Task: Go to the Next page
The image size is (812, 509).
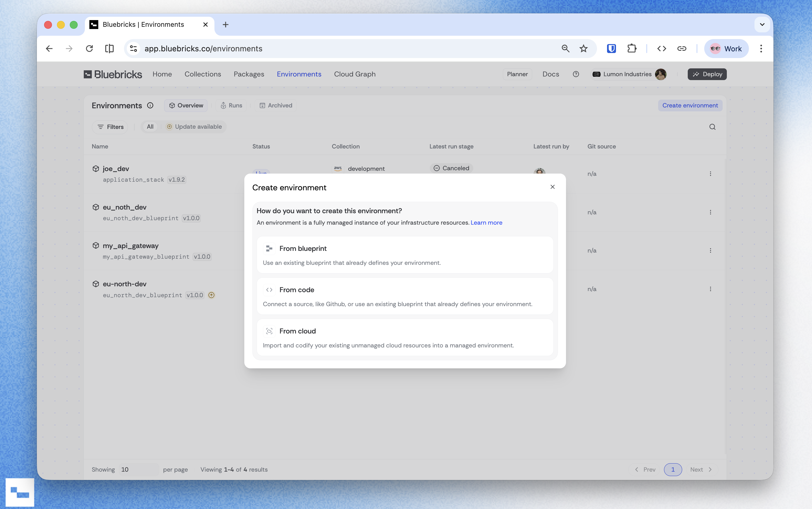Action: pos(701,470)
